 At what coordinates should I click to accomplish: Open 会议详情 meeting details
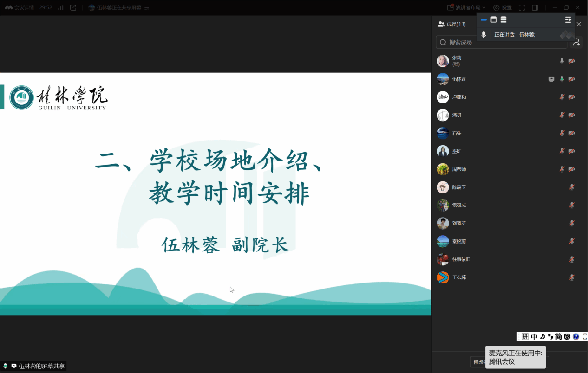pos(20,7)
